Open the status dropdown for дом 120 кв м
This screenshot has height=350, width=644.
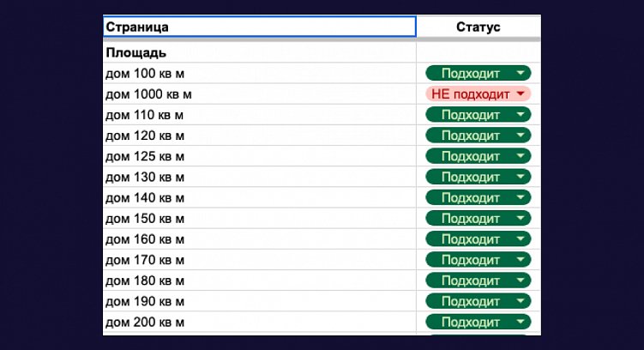point(478,136)
